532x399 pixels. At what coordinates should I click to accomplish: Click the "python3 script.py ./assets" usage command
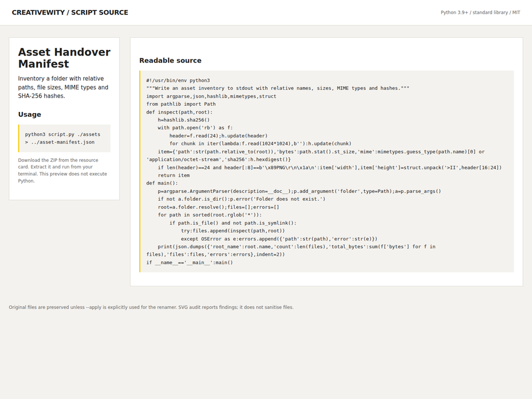pyautogui.click(x=63, y=138)
